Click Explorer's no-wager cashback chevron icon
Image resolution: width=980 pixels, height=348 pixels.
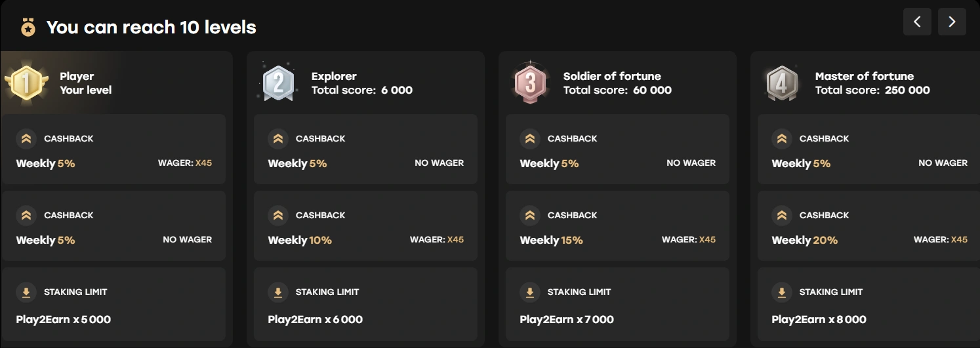[278, 138]
